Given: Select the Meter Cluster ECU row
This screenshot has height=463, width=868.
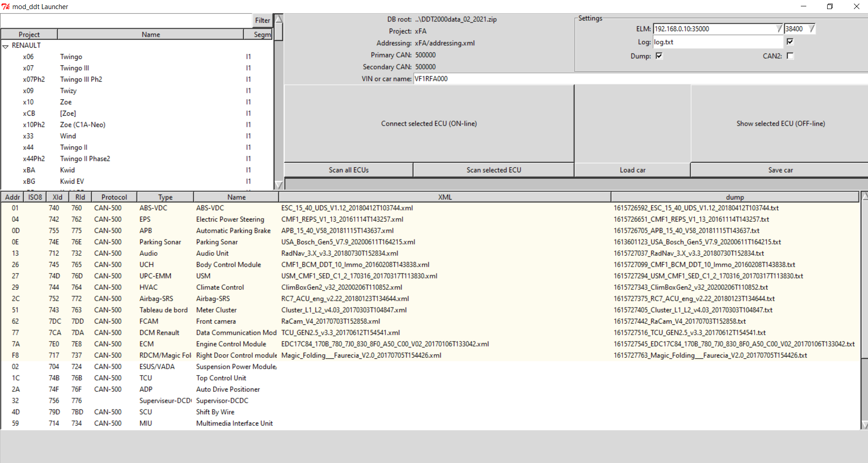Looking at the screenshot, I should [430, 310].
